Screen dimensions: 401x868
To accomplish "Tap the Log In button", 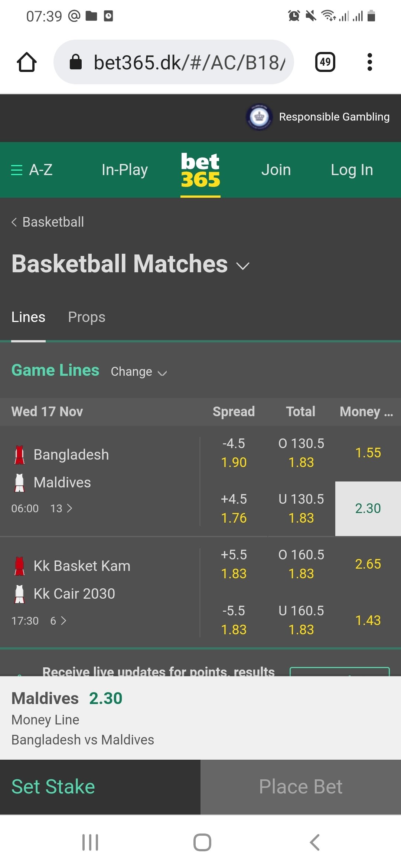I will (x=352, y=170).
